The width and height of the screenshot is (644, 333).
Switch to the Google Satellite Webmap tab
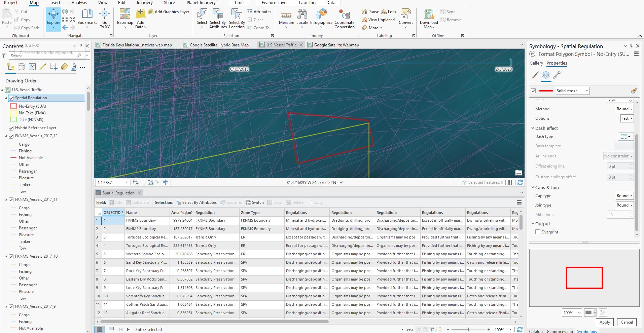pos(336,44)
